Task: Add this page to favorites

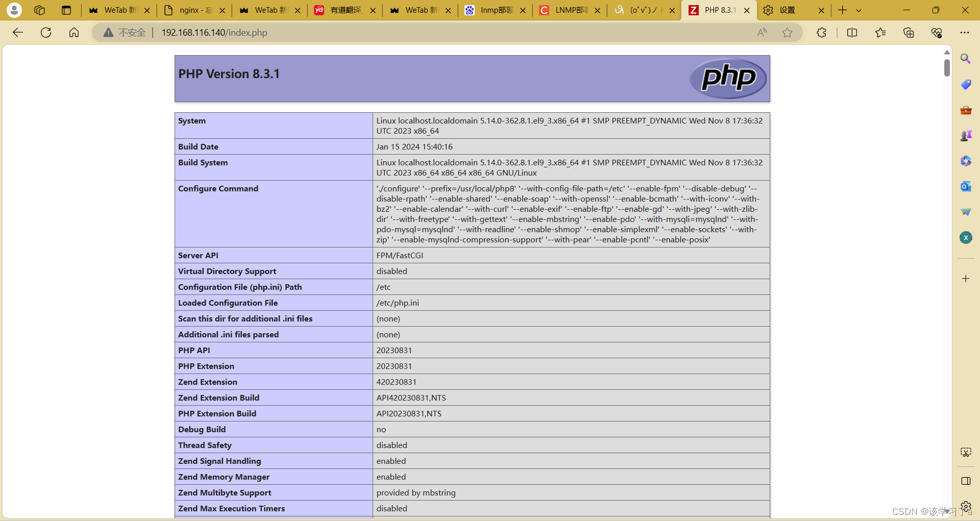Action: [787, 32]
